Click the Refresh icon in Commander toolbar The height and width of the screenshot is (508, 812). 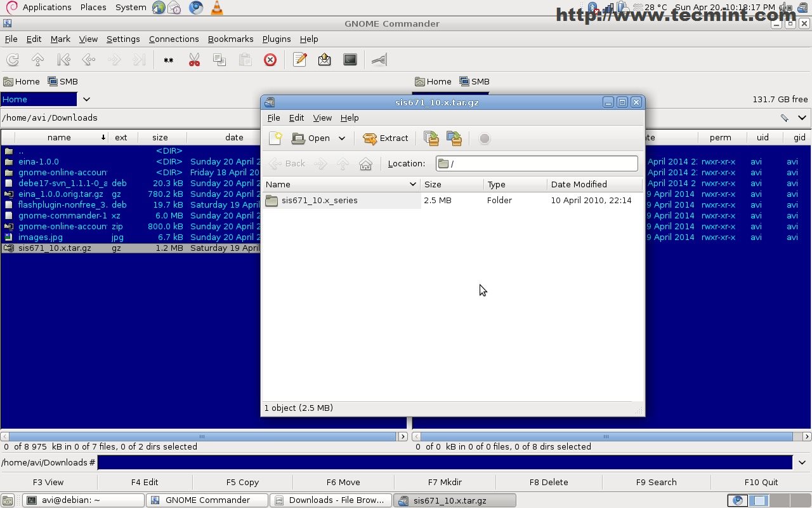13,60
